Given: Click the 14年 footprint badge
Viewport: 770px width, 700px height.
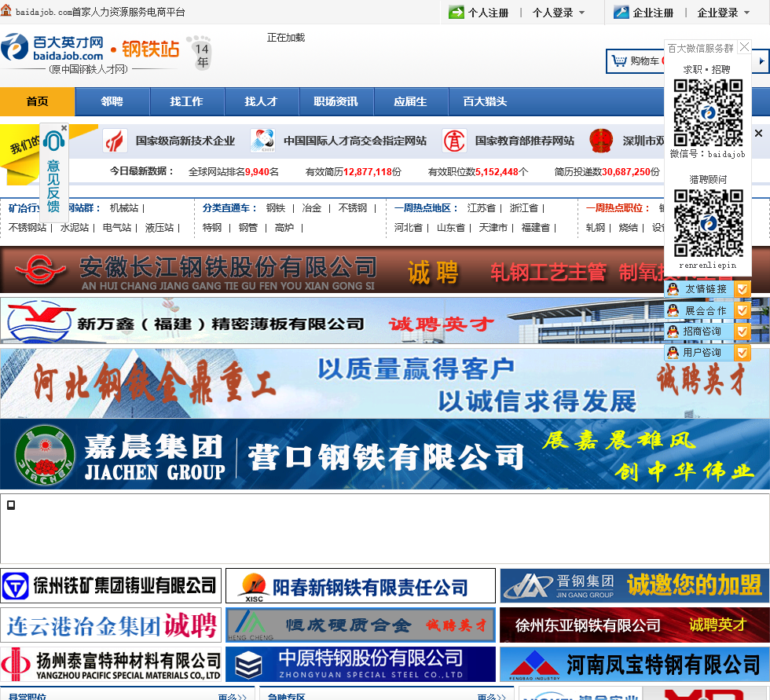Looking at the screenshot, I should point(200,53).
